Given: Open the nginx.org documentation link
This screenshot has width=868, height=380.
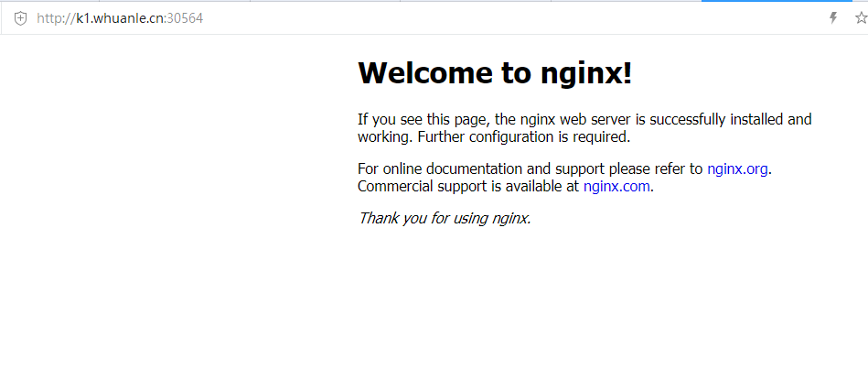Looking at the screenshot, I should point(737,168).
